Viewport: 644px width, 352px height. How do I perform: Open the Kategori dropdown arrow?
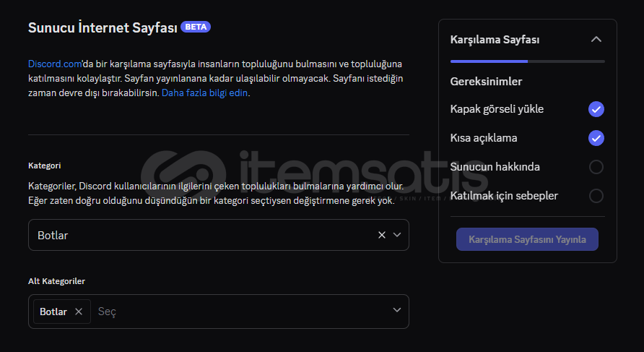[397, 235]
